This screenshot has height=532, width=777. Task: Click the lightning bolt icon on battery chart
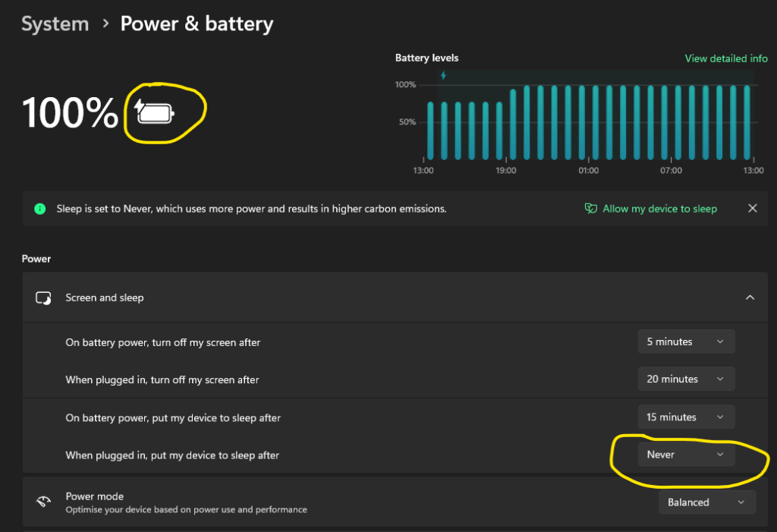click(x=443, y=75)
